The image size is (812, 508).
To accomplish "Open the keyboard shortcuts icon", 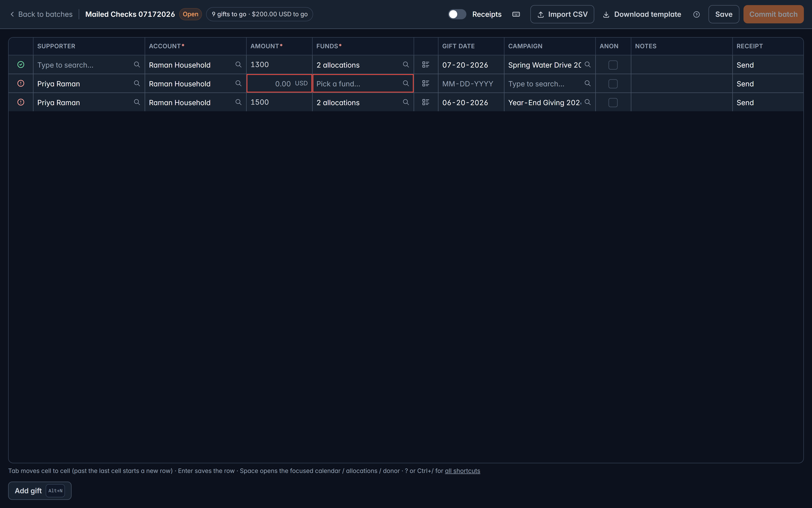I will click(x=516, y=14).
